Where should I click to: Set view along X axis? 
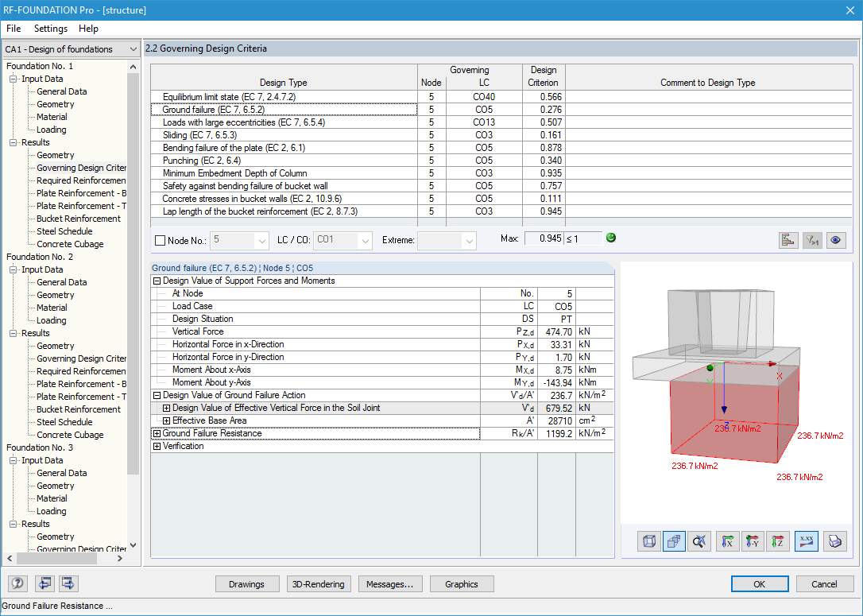pos(728,542)
